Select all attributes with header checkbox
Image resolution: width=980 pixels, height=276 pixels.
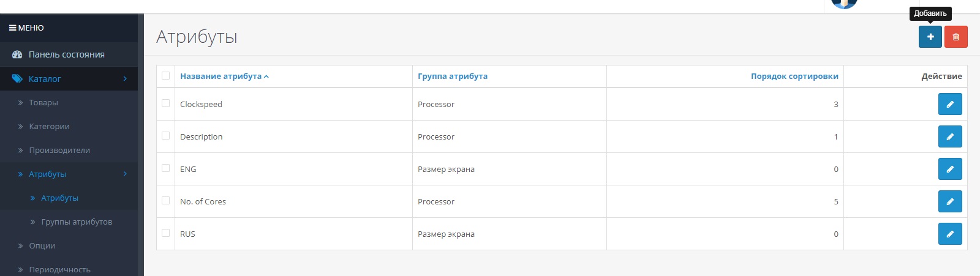tap(165, 76)
